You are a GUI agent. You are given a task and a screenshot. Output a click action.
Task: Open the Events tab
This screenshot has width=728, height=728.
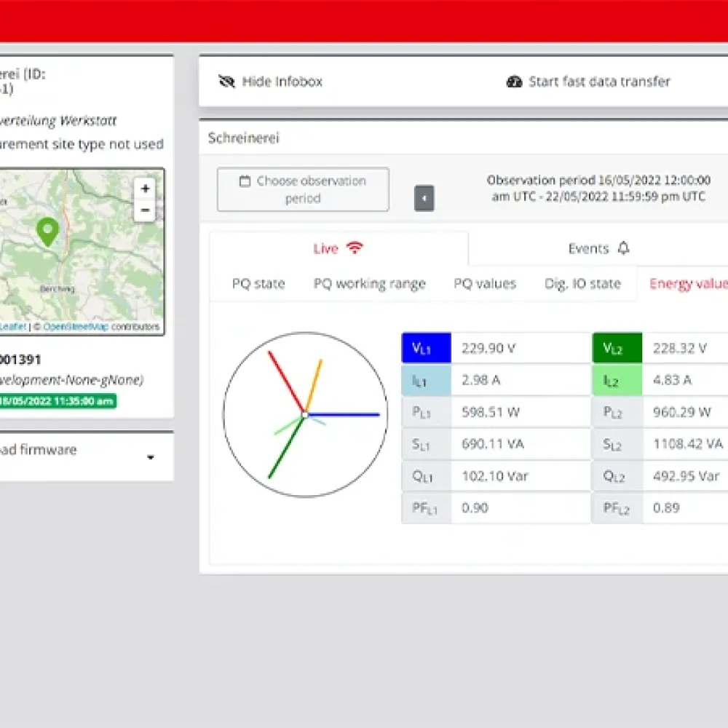tap(598, 248)
